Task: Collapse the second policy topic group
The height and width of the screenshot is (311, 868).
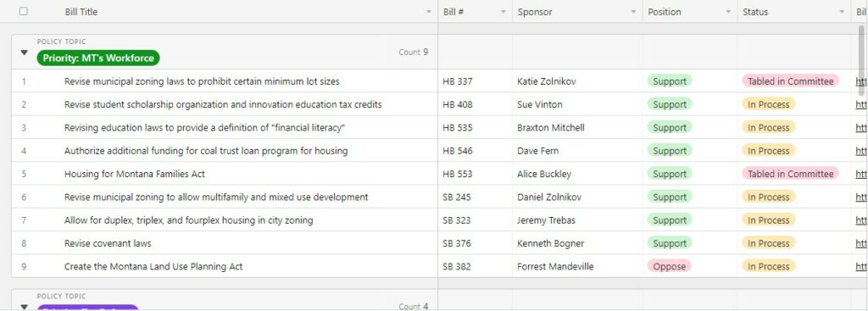Action: click(x=24, y=307)
